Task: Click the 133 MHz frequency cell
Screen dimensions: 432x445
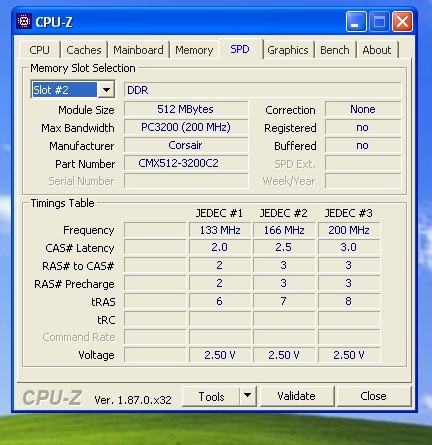Action: click(220, 230)
